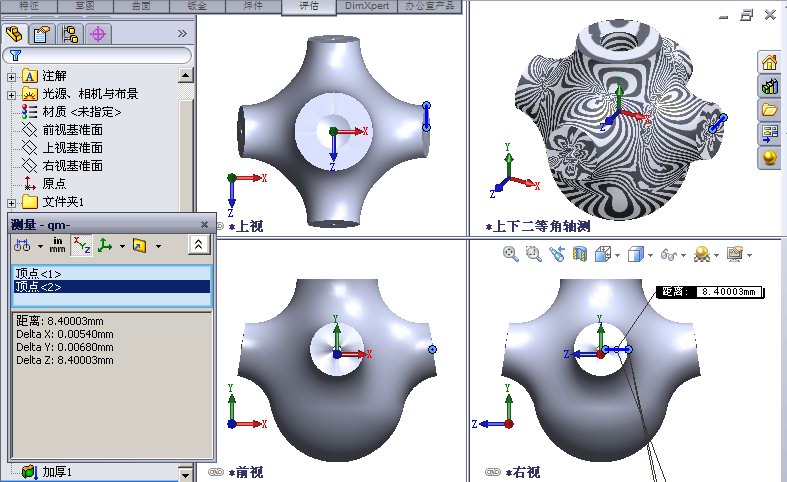Select 注解 in the feature tree

54,76
